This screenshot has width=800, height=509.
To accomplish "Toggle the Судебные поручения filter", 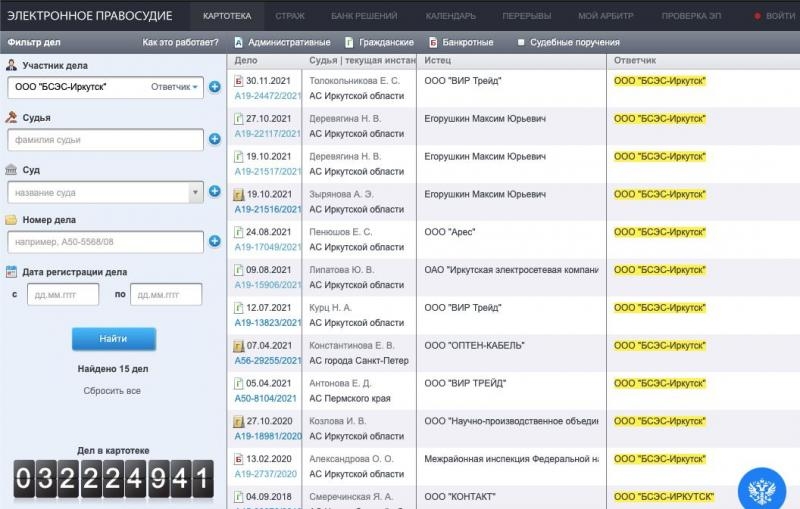I will pos(568,42).
